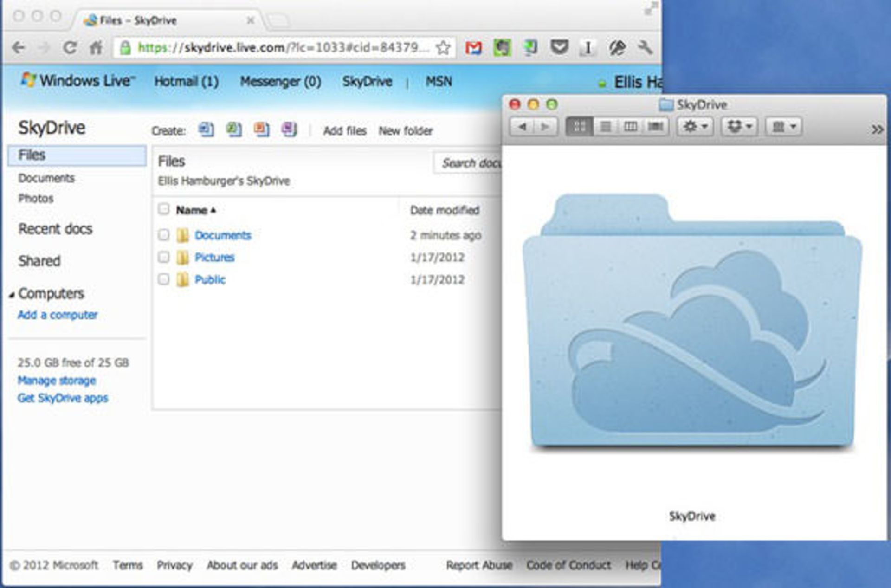Click the Documents folder icon in list

(x=183, y=235)
